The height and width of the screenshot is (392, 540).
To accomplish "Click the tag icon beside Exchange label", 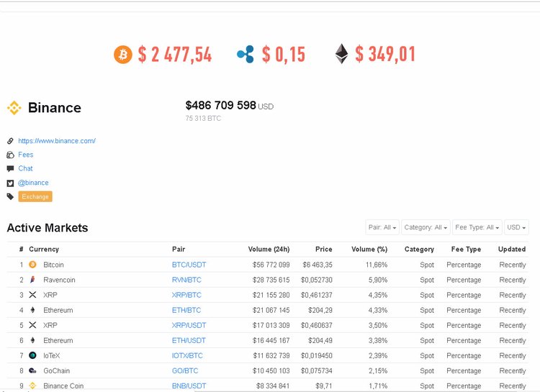I will [x=10, y=196].
